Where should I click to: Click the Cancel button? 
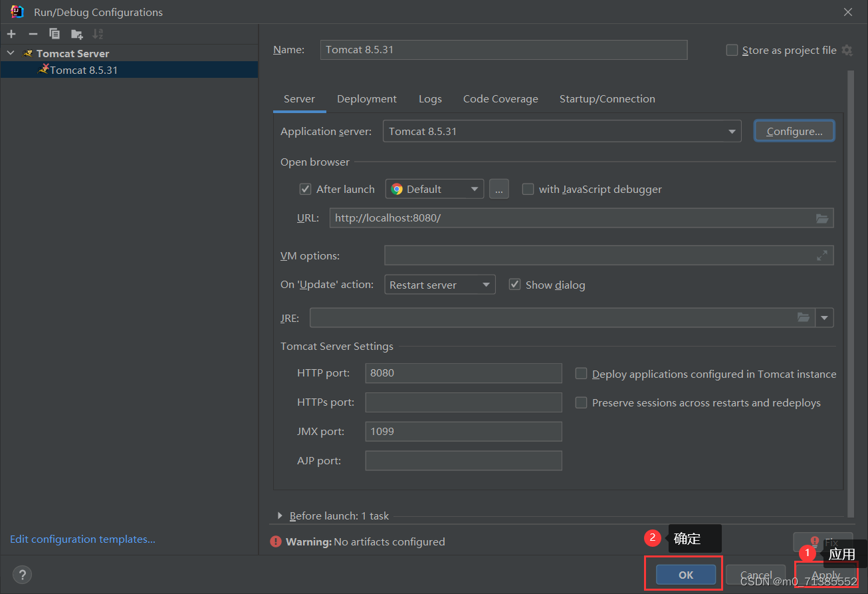click(x=756, y=575)
